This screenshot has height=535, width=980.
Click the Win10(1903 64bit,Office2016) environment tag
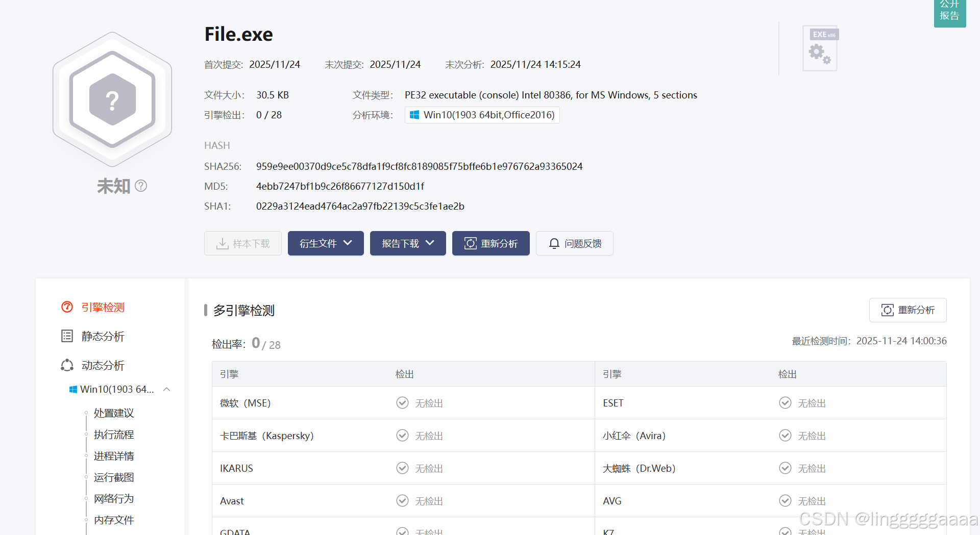482,115
